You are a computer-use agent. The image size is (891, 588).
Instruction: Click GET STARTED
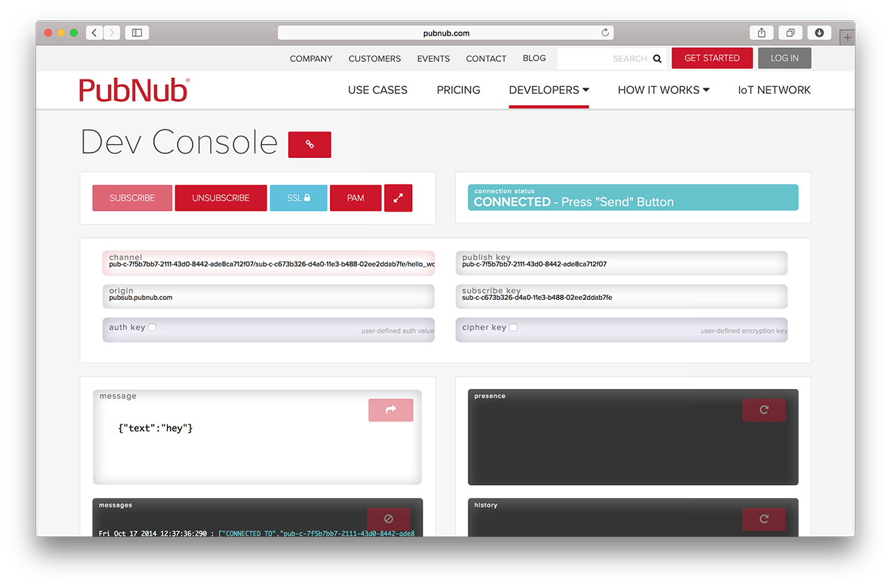(x=712, y=58)
